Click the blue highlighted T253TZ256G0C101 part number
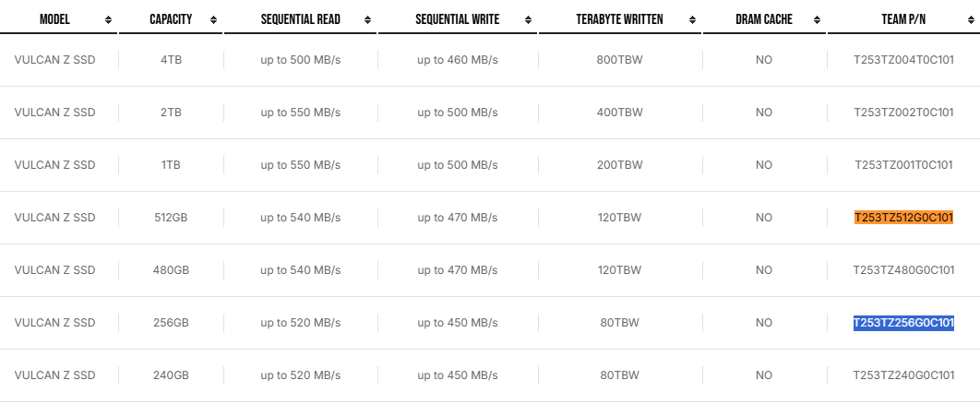The height and width of the screenshot is (404, 980). click(x=903, y=323)
